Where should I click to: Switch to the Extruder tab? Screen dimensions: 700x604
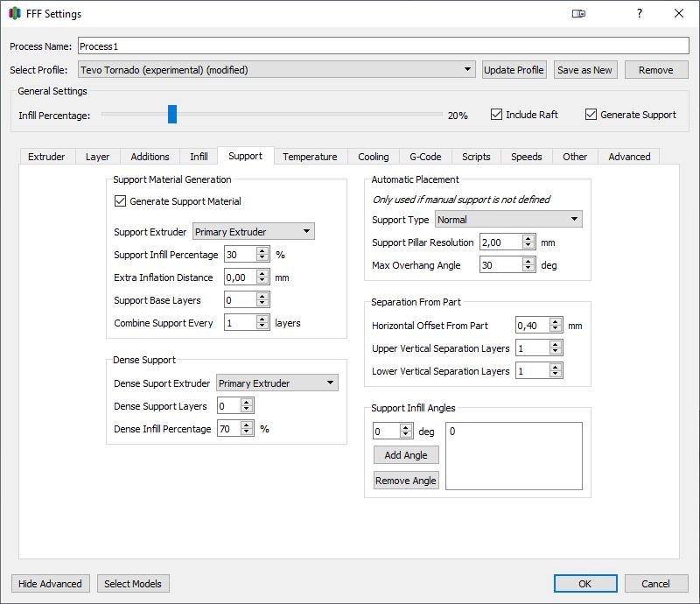tap(46, 157)
